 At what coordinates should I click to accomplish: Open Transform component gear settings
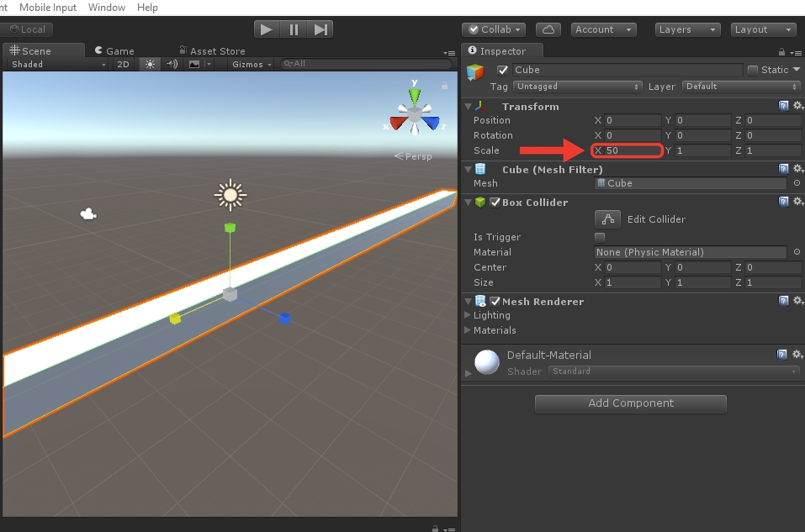point(797,106)
